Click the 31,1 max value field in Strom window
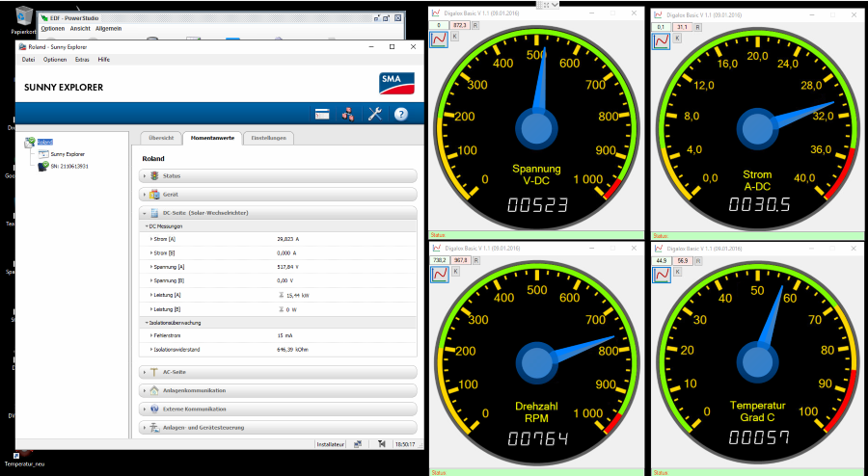The image size is (868, 476). (682, 27)
